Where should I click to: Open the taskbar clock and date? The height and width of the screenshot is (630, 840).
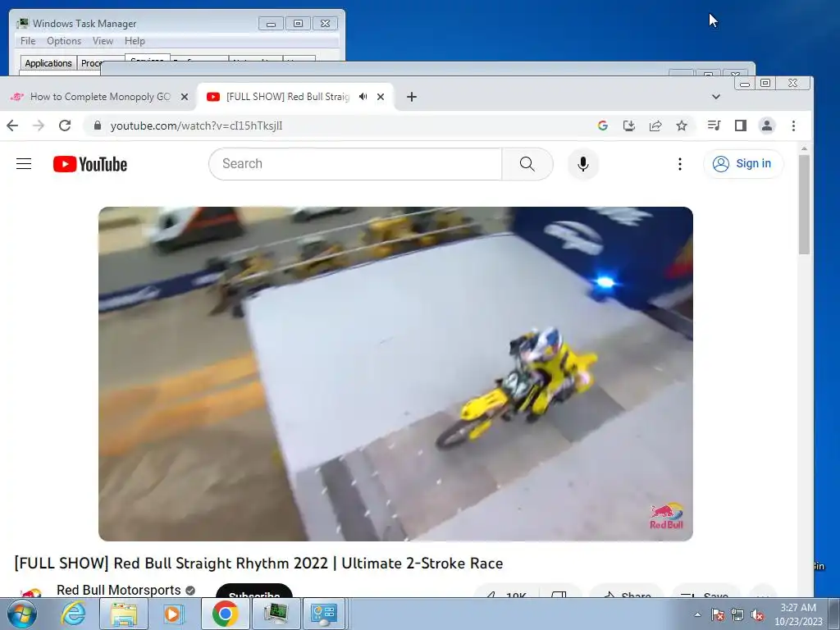coord(798,614)
